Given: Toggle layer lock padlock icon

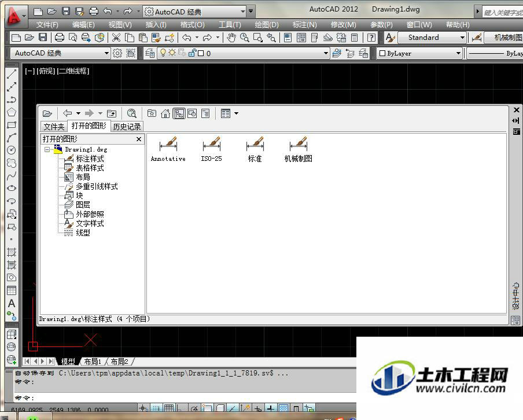Looking at the screenshot, I should (192, 53).
